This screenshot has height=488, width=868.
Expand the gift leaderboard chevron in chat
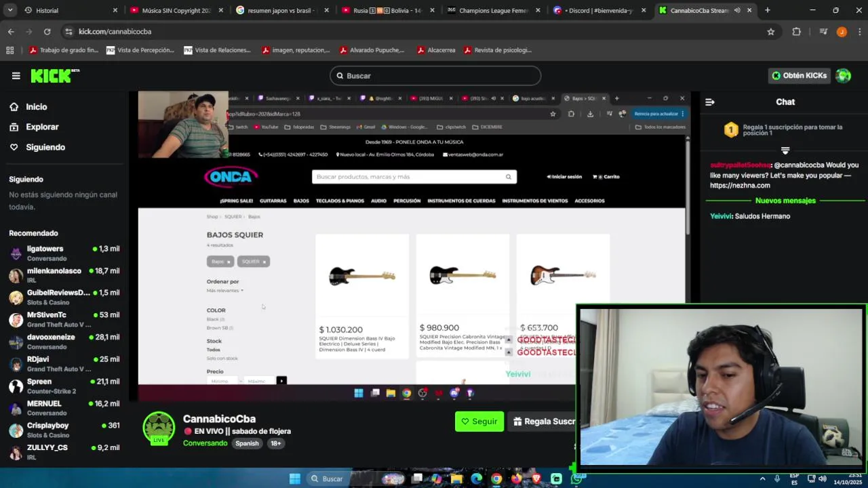785,150
